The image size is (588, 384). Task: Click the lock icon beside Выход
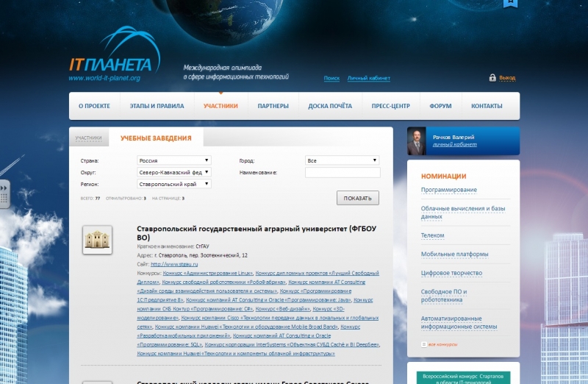click(492, 78)
